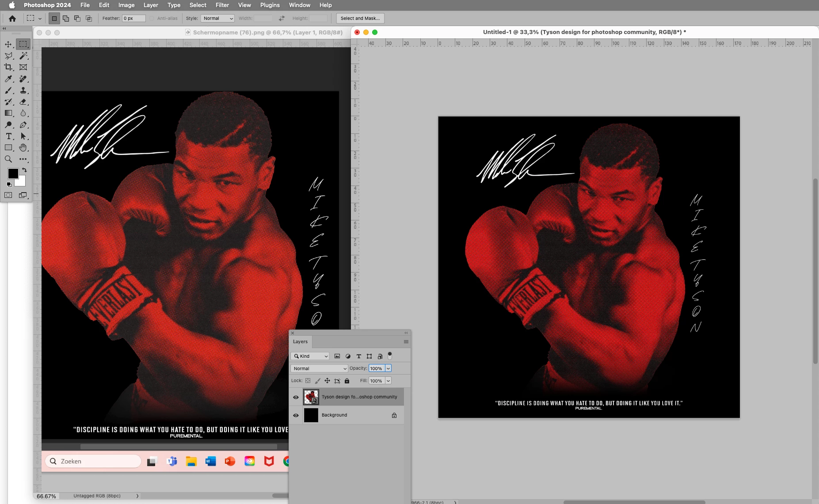Click the foreground color swatch
Viewport: 819px width, 504px height.
click(x=13, y=173)
